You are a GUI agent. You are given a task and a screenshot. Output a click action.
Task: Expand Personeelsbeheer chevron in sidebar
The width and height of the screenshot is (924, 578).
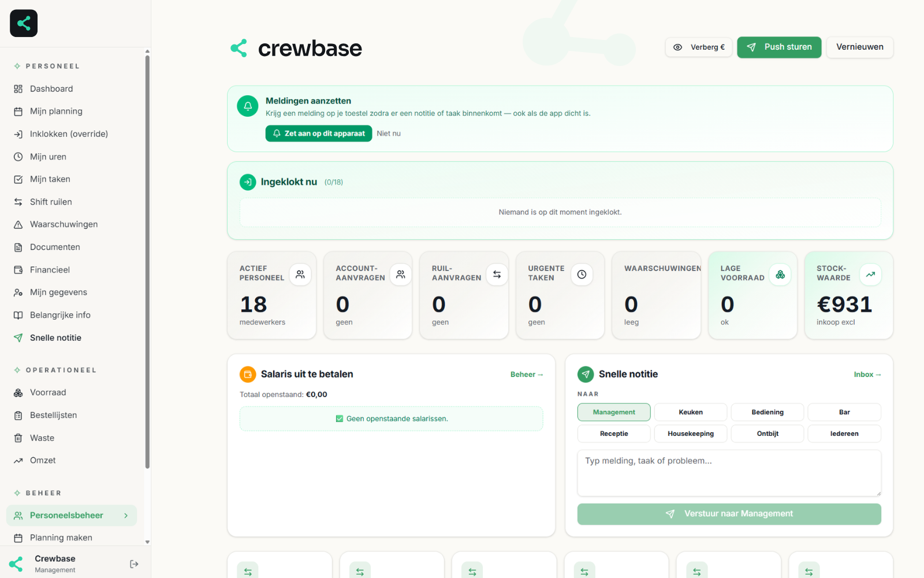coord(126,516)
